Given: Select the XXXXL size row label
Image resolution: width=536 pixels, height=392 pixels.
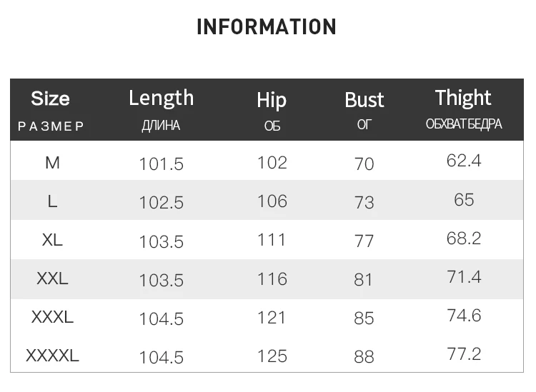Looking at the screenshot, I should (52, 356).
